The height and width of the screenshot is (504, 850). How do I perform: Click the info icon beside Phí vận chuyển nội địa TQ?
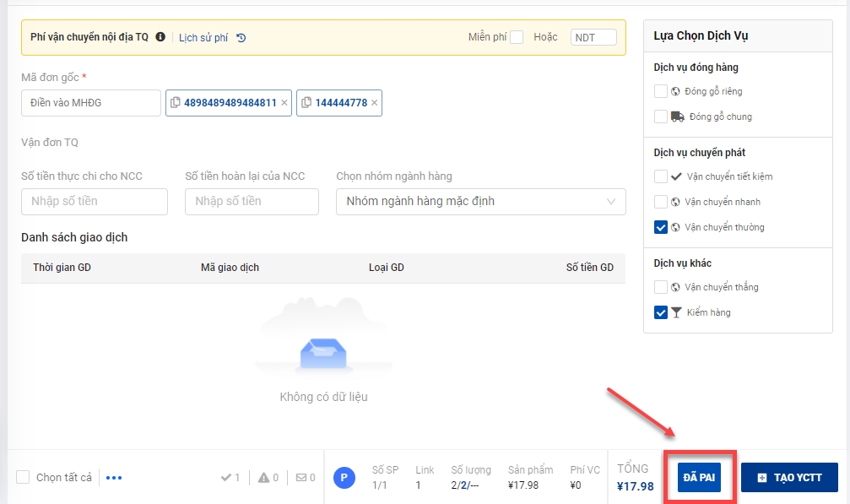160,37
